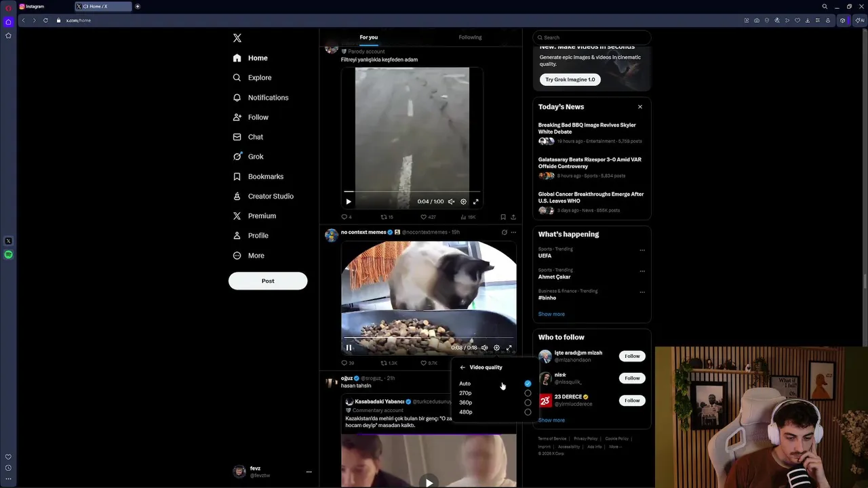Seek on the road video progress bar
This screenshot has height=488, width=868.
click(412, 192)
